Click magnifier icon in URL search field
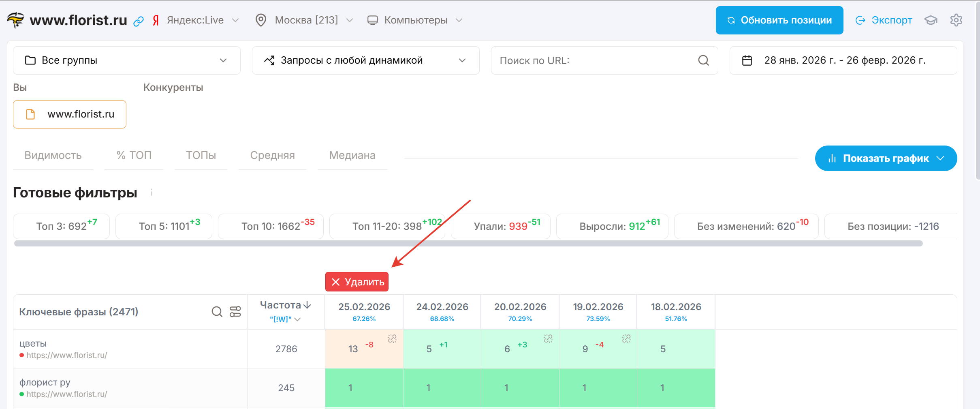The height and width of the screenshot is (409, 980). [703, 60]
